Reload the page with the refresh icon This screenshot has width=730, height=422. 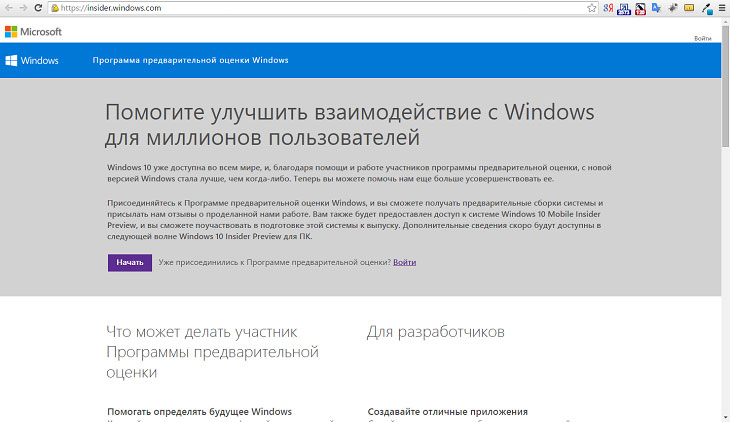[x=38, y=8]
